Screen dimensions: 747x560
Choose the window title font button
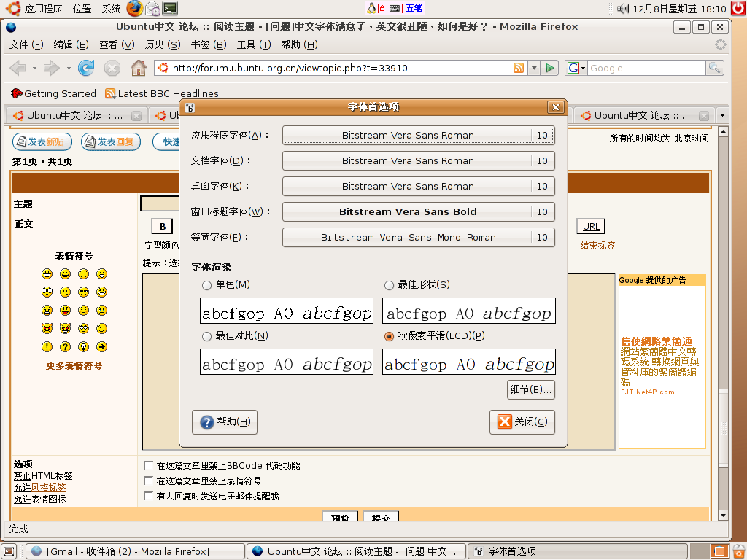click(419, 211)
